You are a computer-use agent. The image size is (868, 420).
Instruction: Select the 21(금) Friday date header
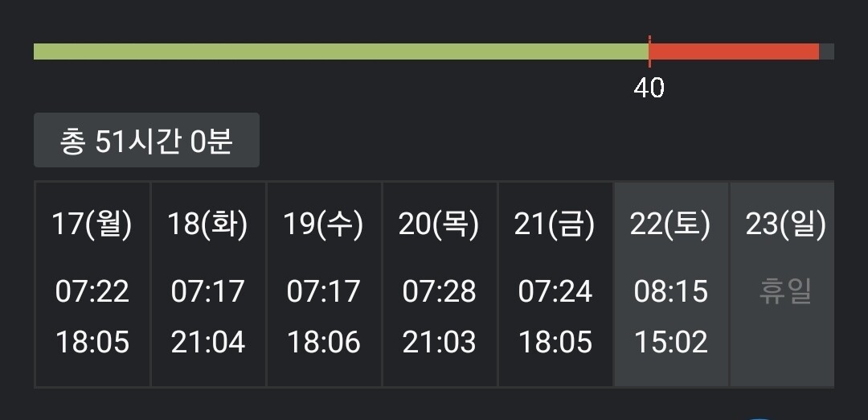(x=555, y=224)
